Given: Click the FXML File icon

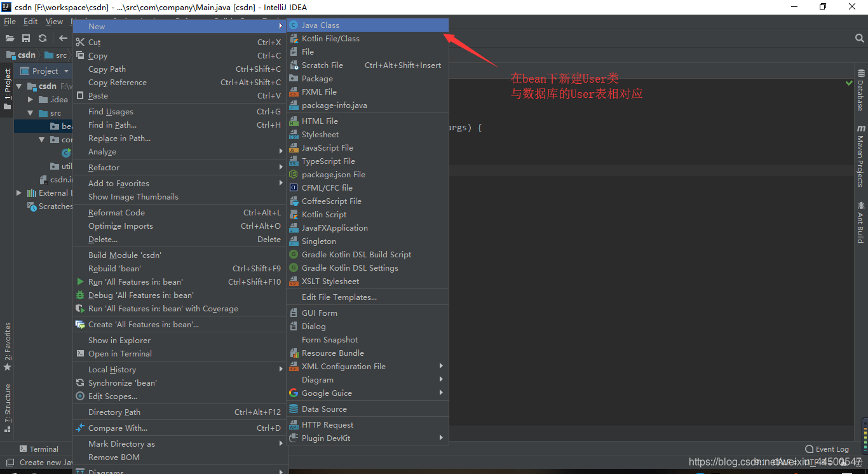Looking at the screenshot, I should point(294,91).
